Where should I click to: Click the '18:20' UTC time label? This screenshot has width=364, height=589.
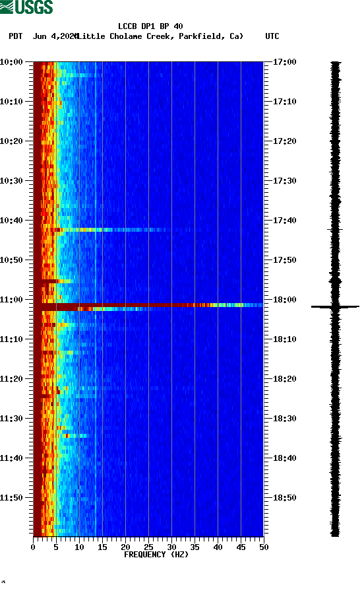pyautogui.click(x=284, y=379)
